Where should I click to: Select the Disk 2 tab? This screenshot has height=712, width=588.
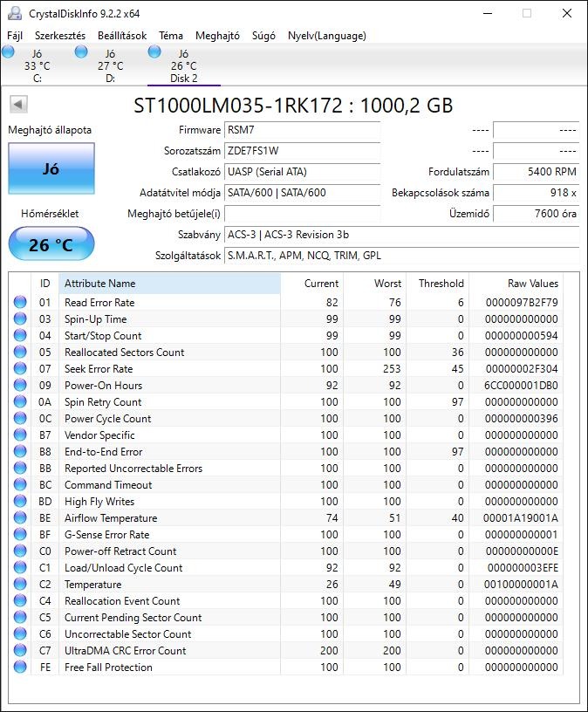click(184, 65)
